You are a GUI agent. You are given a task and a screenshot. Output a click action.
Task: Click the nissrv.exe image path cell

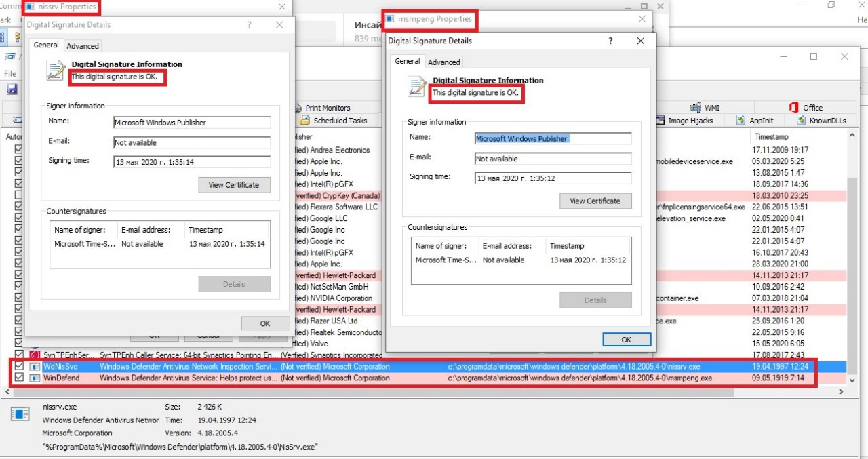click(x=574, y=367)
